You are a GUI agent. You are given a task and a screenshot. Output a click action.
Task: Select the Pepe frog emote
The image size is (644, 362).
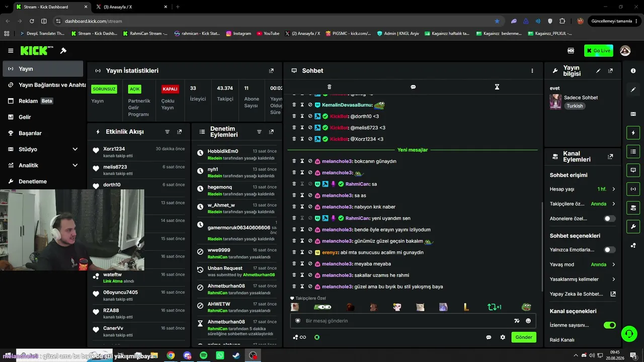pyautogui.click(x=526, y=307)
